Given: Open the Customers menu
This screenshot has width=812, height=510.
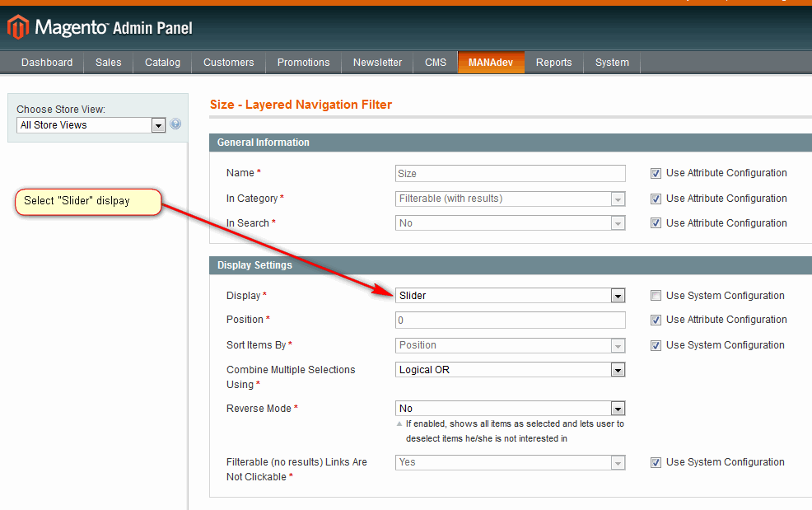Looking at the screenshot, I should point(228,62).
